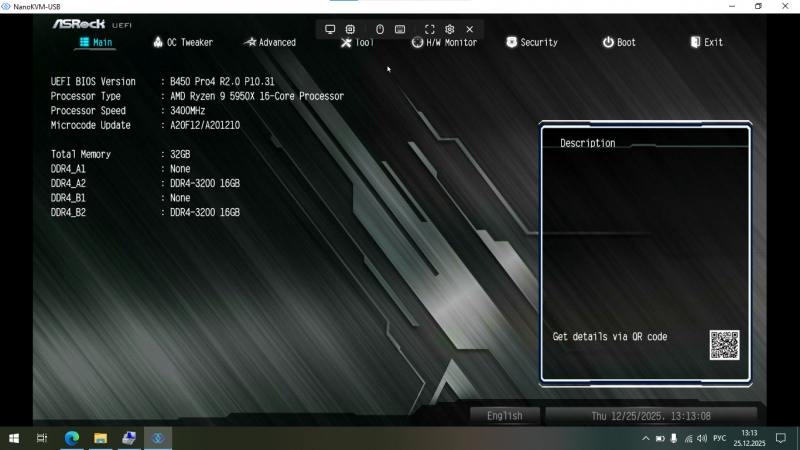Click the English language button
Image resolution: width=800 pixels, height=450 pixels.
pos(505,416)
